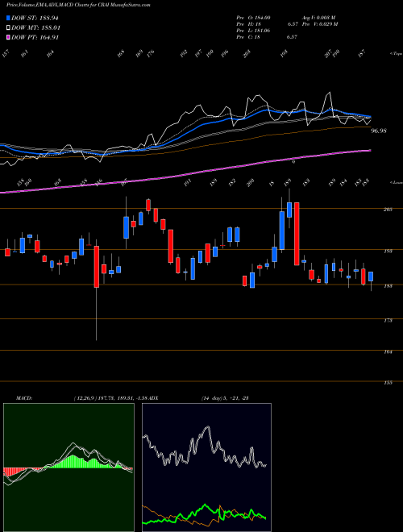Viewport: 403px width, 532px height.
Task: Click the last blue candlestick on the right
Action: (371, 276)
